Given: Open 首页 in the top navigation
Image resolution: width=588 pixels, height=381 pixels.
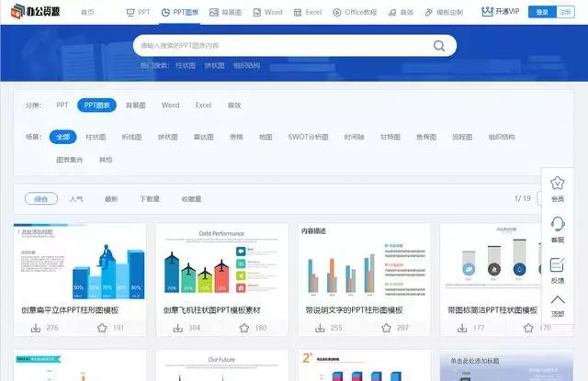Looking at the screenshot, I should point(87,12).
